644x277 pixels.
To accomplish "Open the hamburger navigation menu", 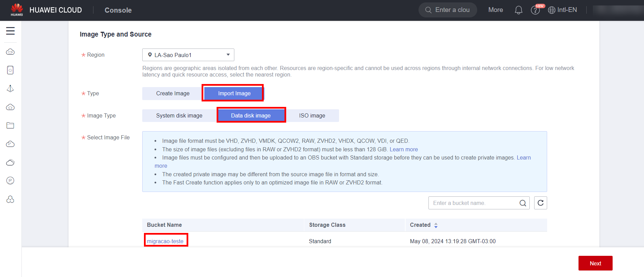I will pos(10,31).
